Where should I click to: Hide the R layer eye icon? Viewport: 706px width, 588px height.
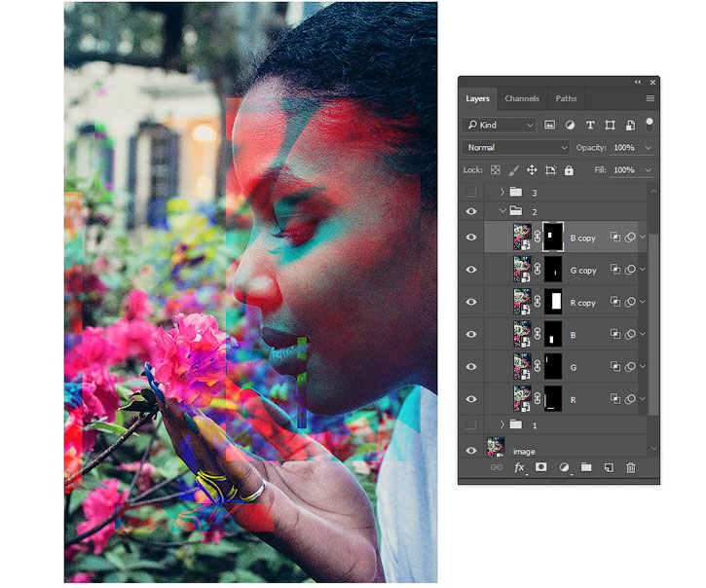pos(471,399)
